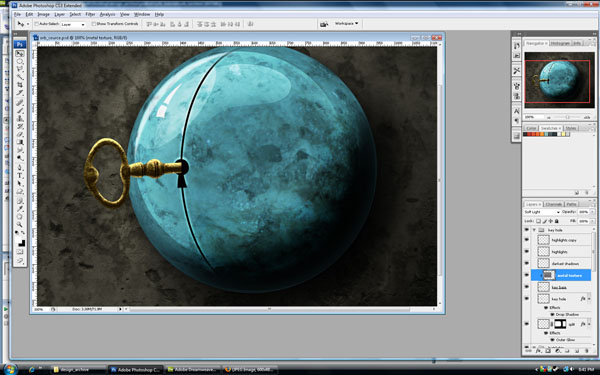This screenshot has width=600, height=375.
Task: Open the Paragraph panel dock icon
Action: click(517, 121)
